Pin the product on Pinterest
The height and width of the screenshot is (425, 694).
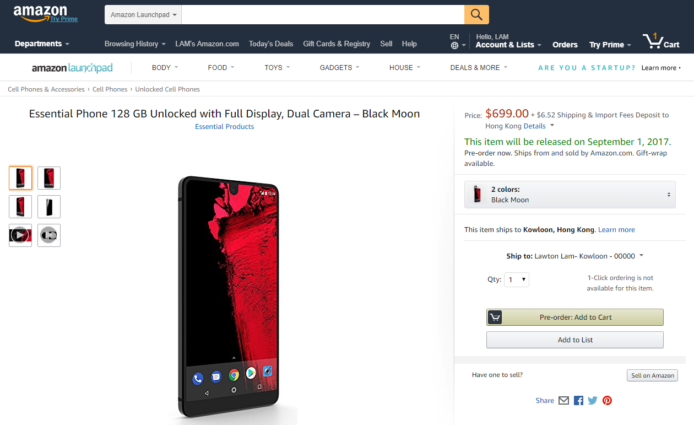pos(607,400)
